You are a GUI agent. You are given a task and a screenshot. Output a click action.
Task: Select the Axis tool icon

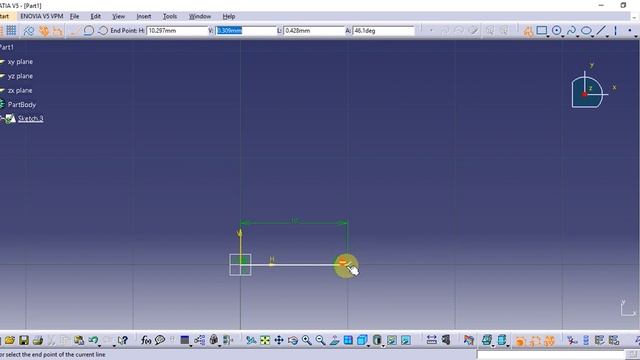click(616, 31)
